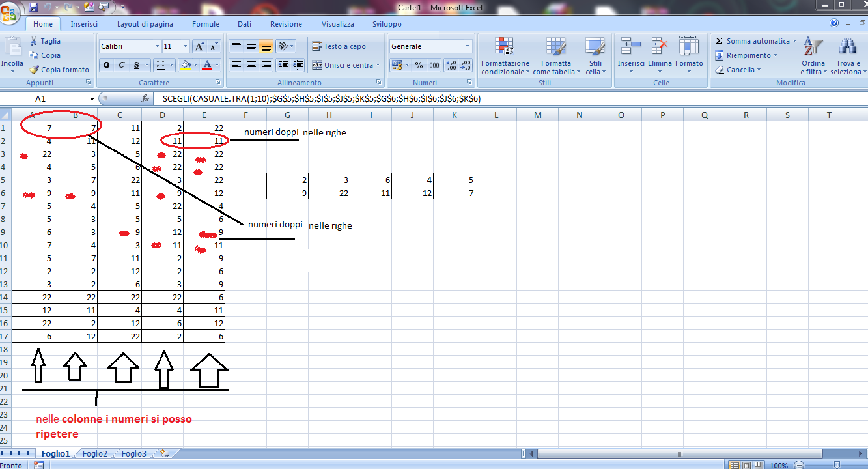Switch to the Formule ribbon tab
Viewport: 868px width, 469px height.
pyautogui.click(x=206, y=24)
